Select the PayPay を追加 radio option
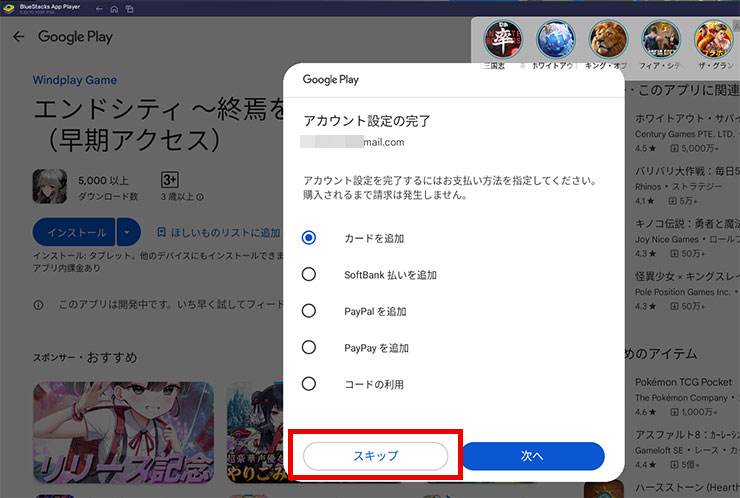Screen dimensions: 740x498 point(309,347)
